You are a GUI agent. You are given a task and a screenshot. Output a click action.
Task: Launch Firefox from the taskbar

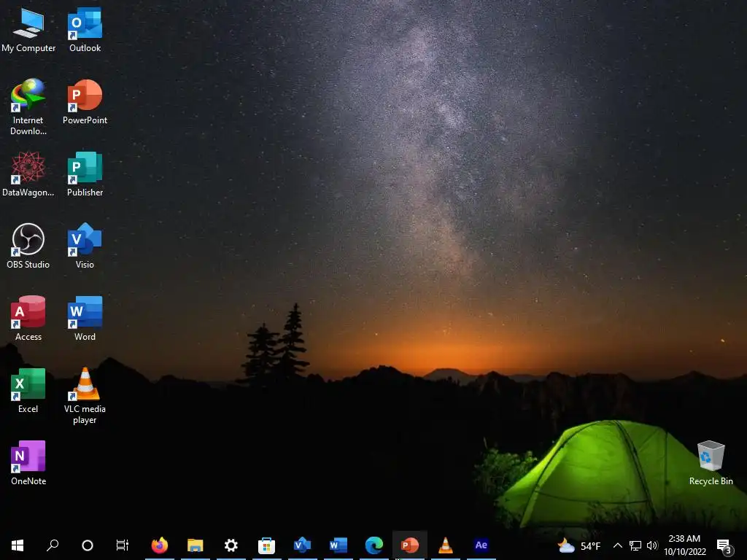pos(160,545)
